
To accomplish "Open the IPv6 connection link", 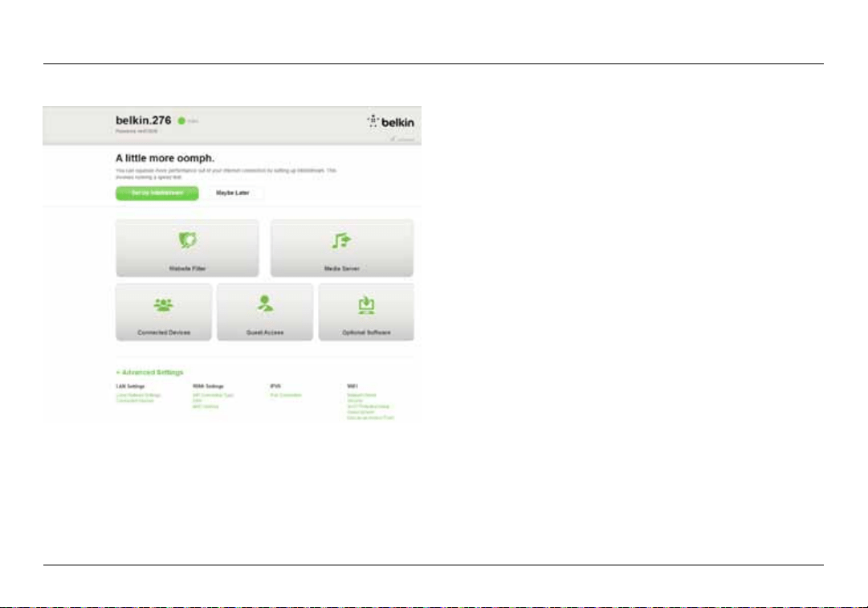I will pyautogui.click(x=286, y=395).
